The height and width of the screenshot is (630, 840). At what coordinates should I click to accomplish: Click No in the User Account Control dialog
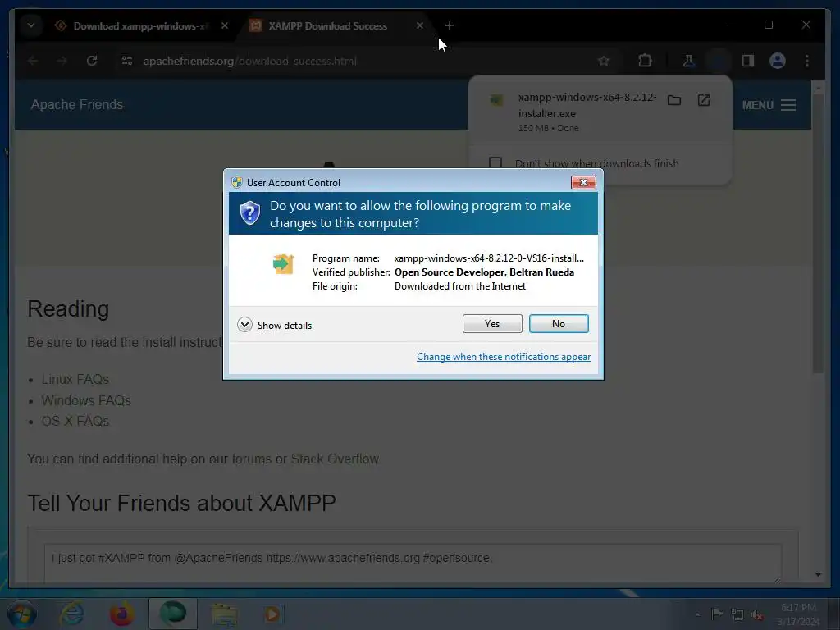point(559,323)
